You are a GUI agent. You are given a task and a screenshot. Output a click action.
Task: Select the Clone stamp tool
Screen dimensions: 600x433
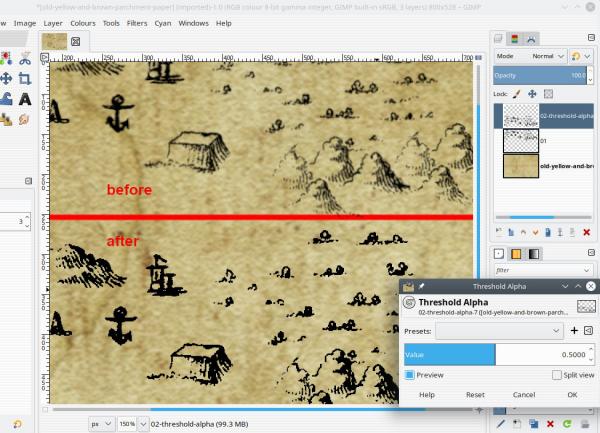pos(6,120)
